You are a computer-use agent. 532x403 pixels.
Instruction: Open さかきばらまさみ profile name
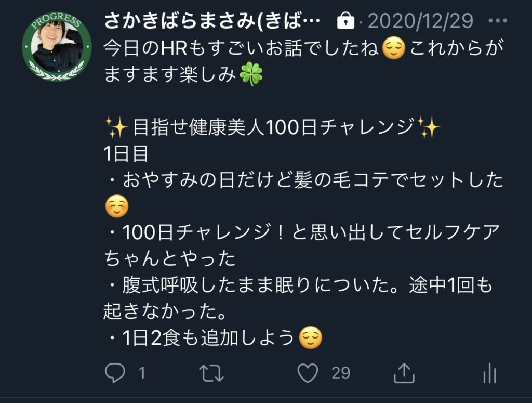(x=212, y=20)
